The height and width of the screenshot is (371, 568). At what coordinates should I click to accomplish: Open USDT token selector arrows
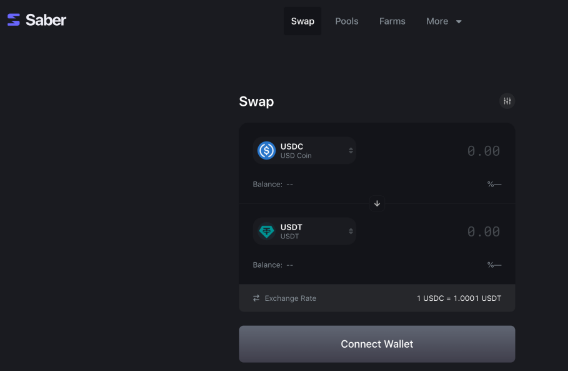pos(351,231)
